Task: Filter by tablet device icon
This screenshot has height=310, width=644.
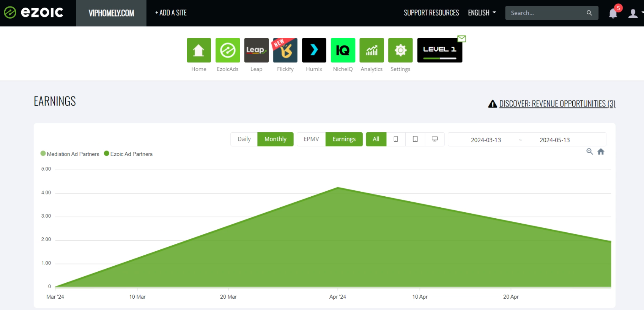Action: point(415,139)
